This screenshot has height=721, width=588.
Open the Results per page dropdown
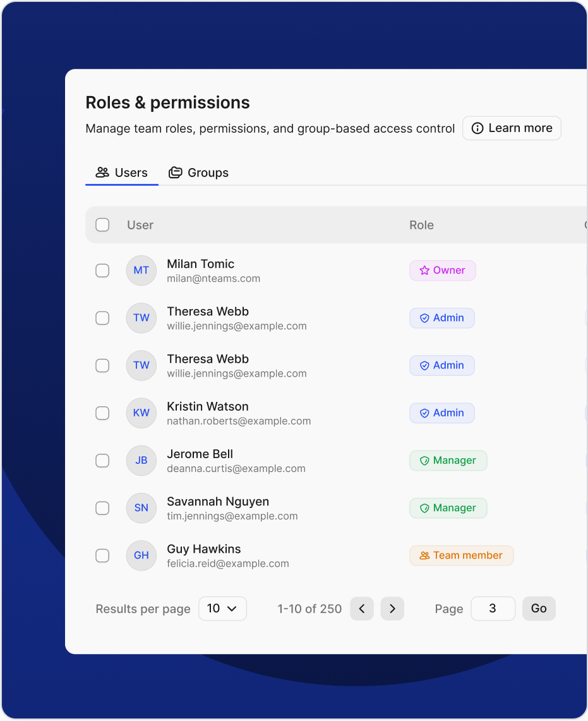(x=222, y=609)
